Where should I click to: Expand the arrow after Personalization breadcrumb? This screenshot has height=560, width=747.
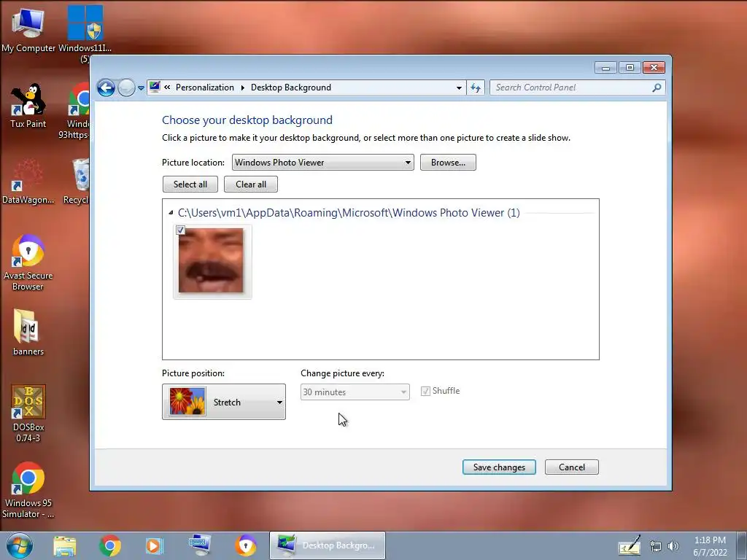tap(242, 87)
